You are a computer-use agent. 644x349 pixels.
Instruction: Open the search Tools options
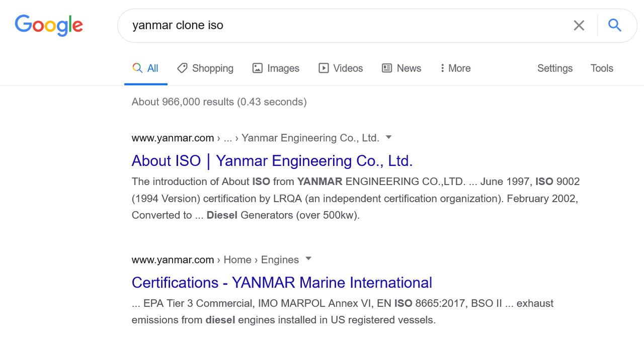(x=602, y=68)
